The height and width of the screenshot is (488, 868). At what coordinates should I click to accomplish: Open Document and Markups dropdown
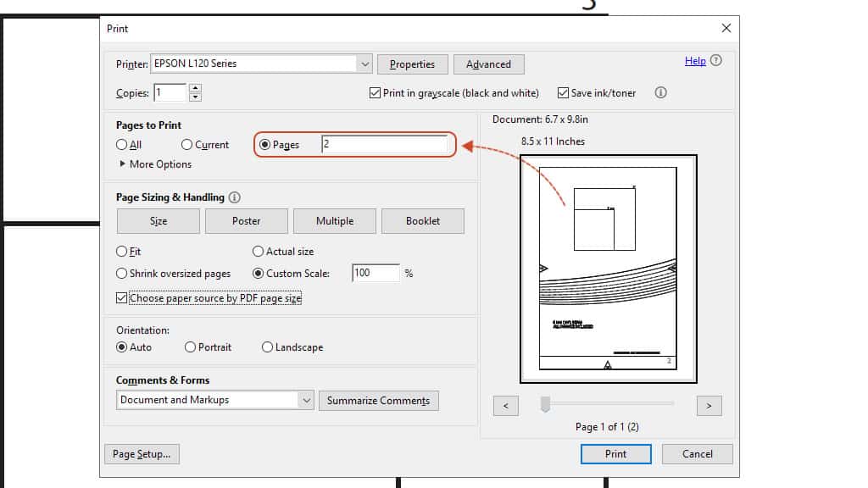306,400
